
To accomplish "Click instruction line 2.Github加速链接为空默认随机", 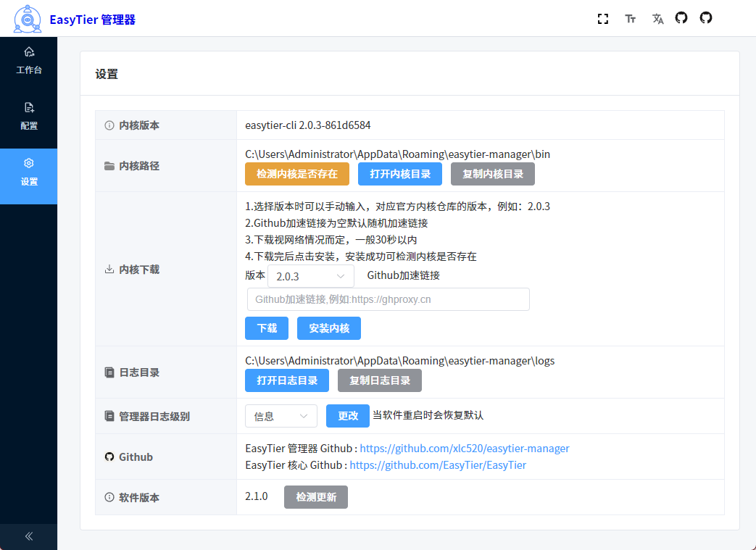I will tap(336, 223).
